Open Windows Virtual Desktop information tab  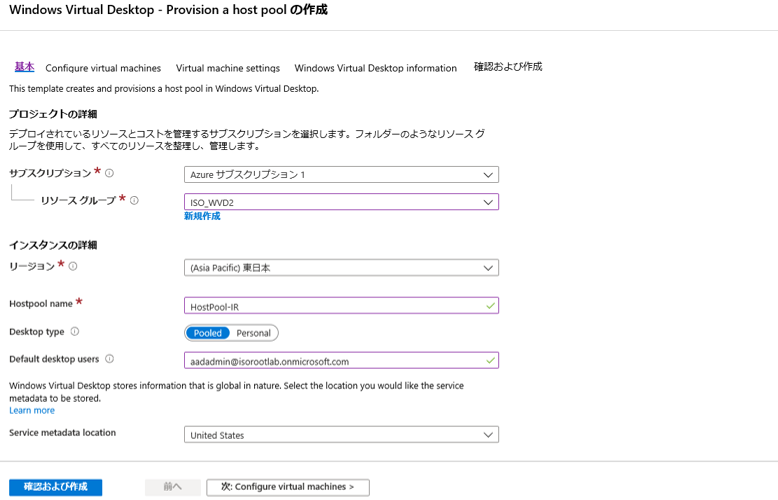[x=376, y=68]
